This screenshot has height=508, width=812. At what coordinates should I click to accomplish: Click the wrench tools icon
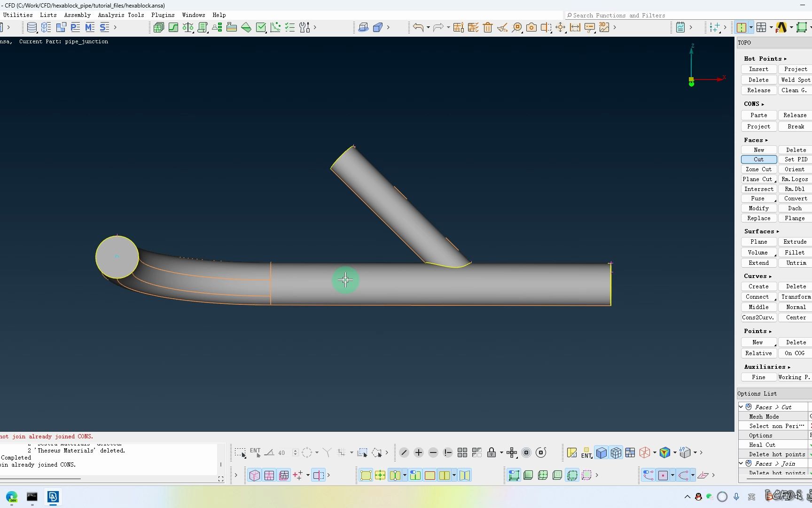(304, 27)
